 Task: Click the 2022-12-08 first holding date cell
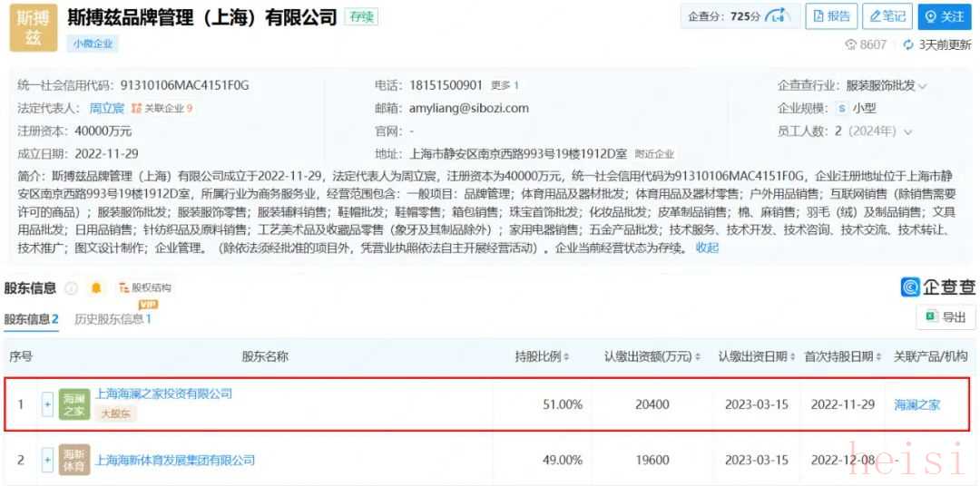pyautogui.click(x=842, y=461)
